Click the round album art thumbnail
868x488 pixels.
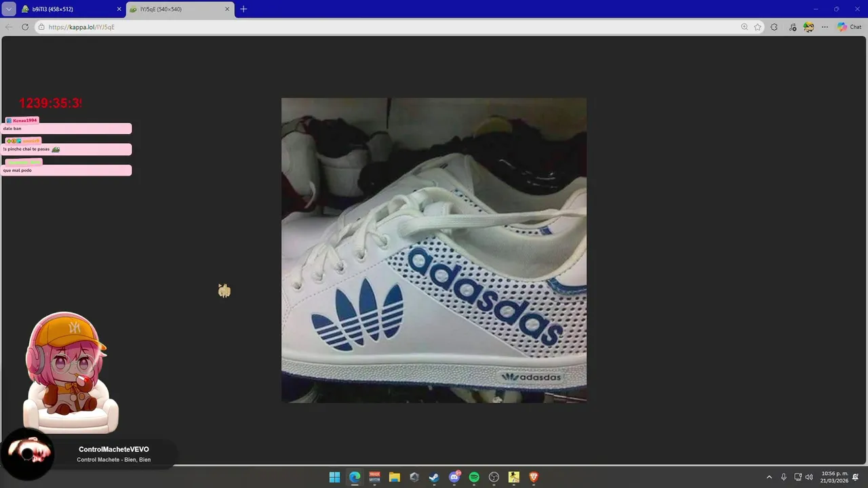[x=27, y=453]
